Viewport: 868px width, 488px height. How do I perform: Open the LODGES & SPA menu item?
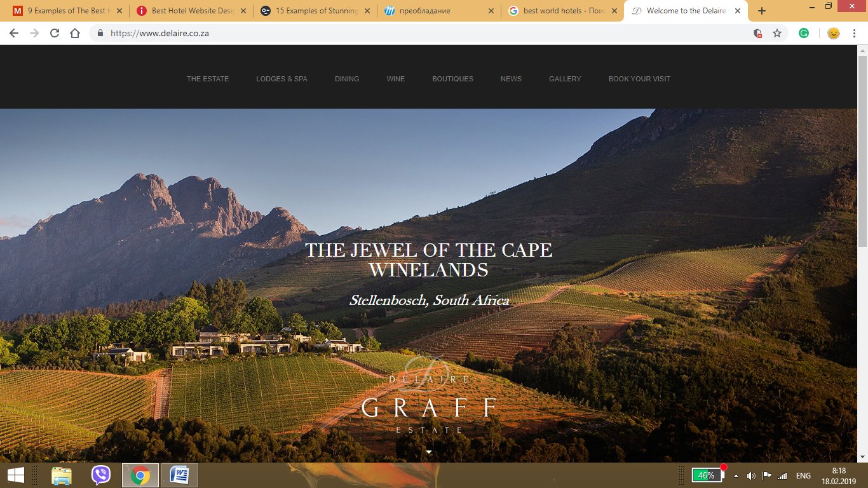(x=281, y=79)
